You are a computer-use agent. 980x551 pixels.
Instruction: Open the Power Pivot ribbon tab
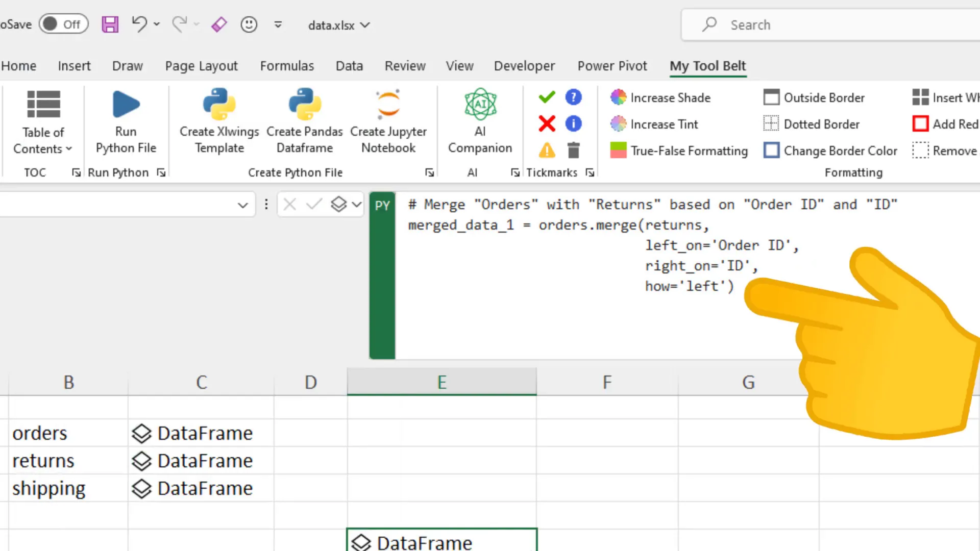(612, 66)
